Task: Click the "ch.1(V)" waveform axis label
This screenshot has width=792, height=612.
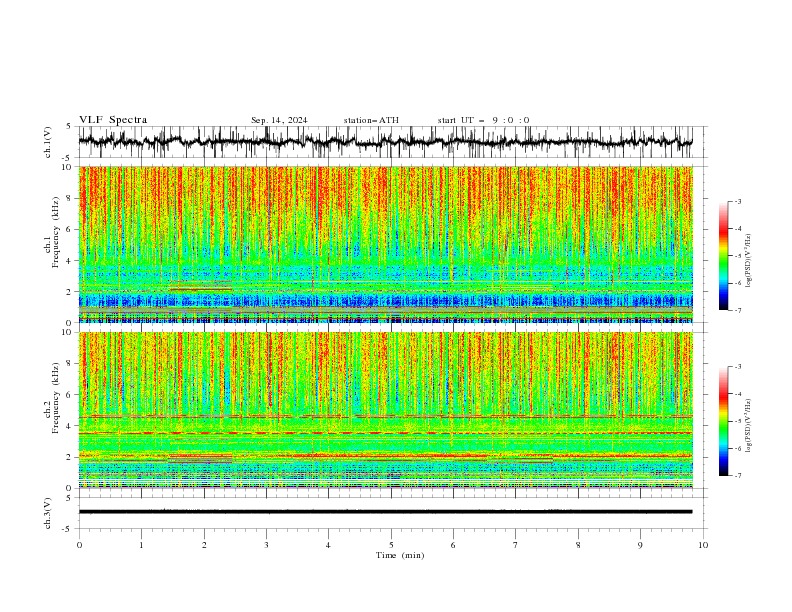Action: (x=48, y=142)
